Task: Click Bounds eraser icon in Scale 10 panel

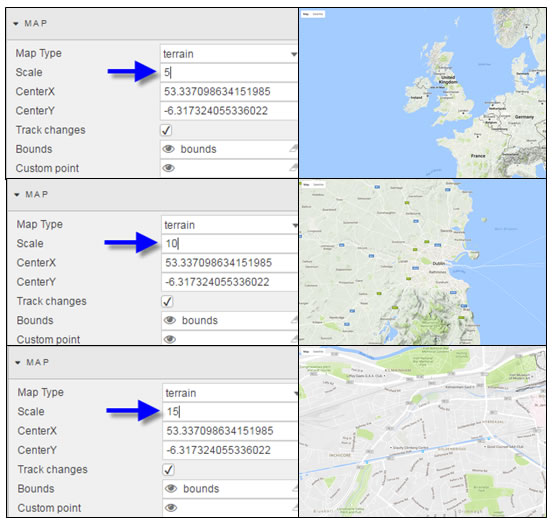Action: tap(294, 320)
